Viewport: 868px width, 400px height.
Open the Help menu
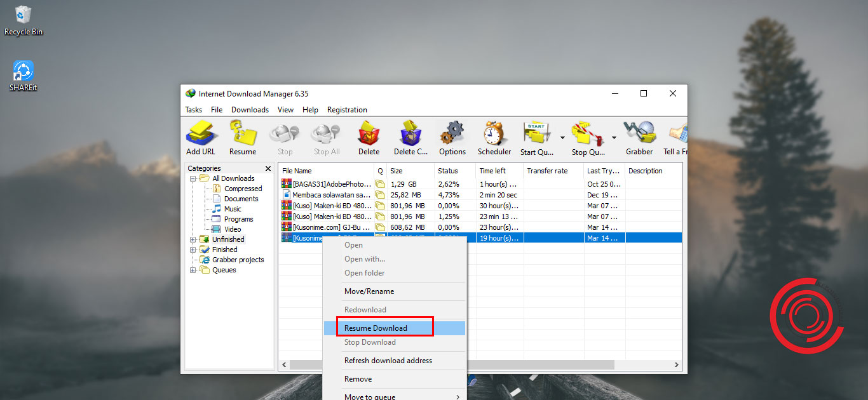pyautogui.click(x=310, y=110)
